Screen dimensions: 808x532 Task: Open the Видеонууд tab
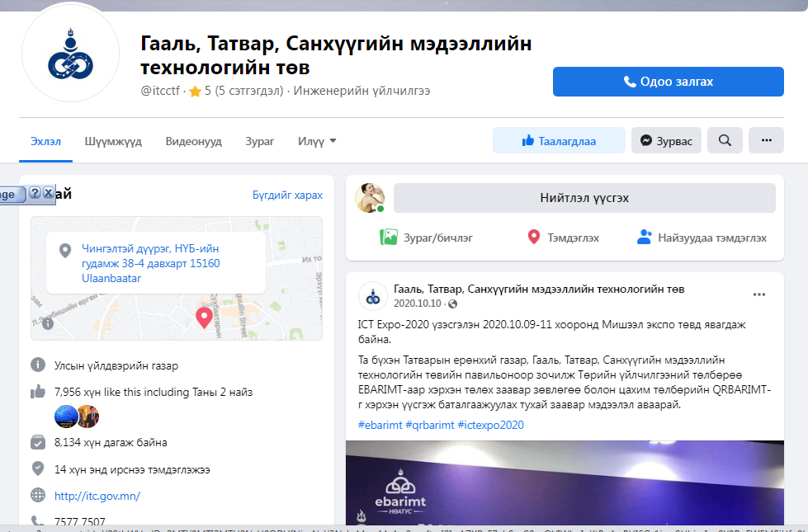[193, 141]
